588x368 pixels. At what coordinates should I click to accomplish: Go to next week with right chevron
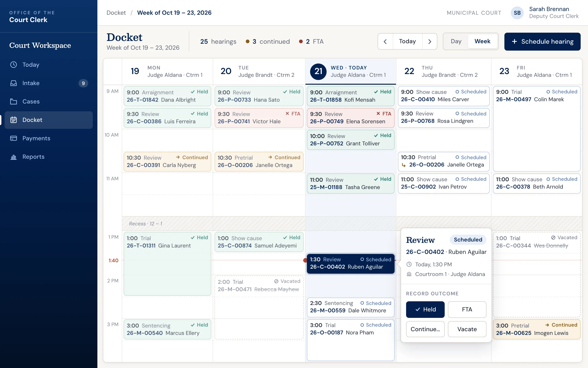(x=430, y=41)
